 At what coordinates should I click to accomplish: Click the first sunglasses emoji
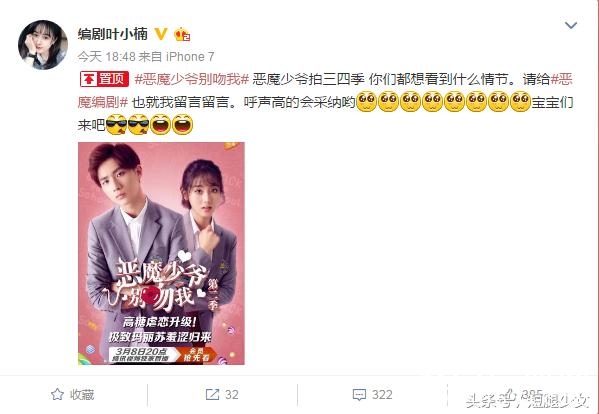(x=117, y=125)
